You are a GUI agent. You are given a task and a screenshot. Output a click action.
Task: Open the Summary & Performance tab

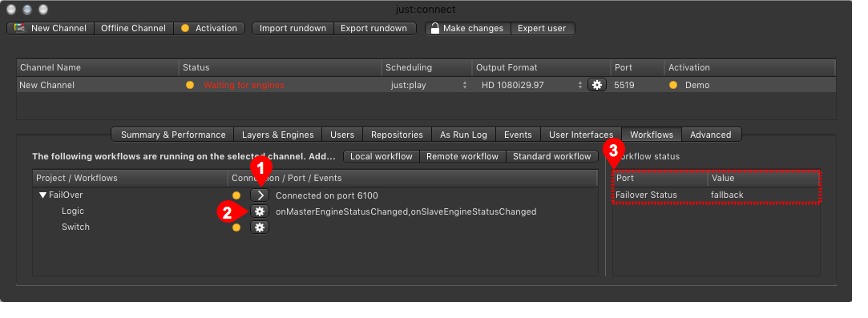pos(172,135)
